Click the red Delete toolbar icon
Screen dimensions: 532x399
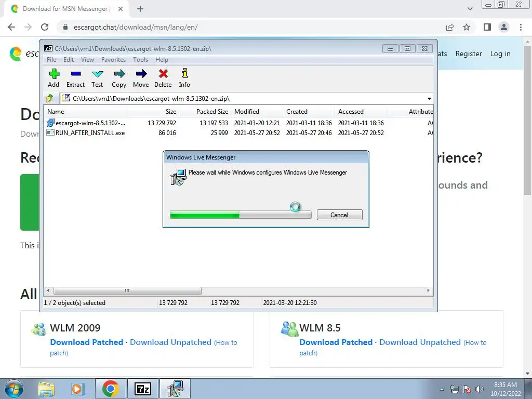[163, 74]
